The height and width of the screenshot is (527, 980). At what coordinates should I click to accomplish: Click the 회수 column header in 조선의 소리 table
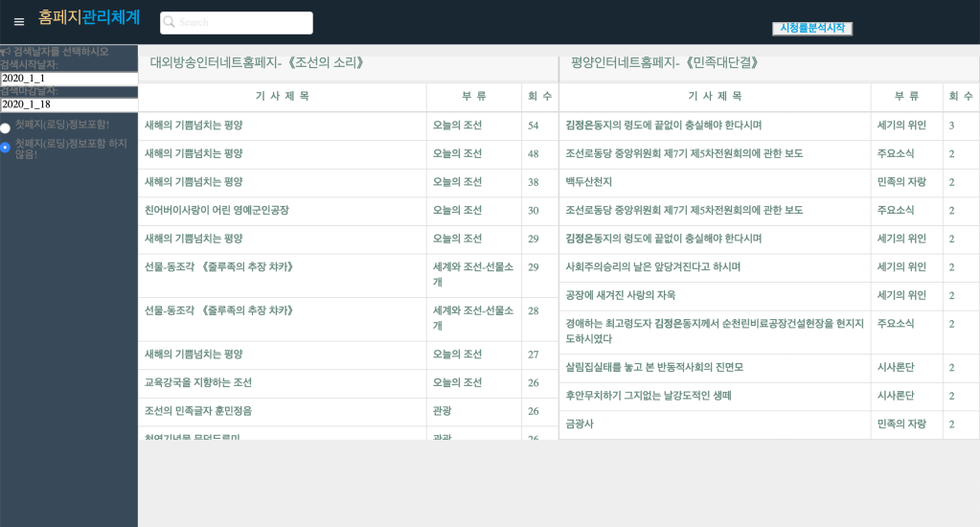point(539,97)
